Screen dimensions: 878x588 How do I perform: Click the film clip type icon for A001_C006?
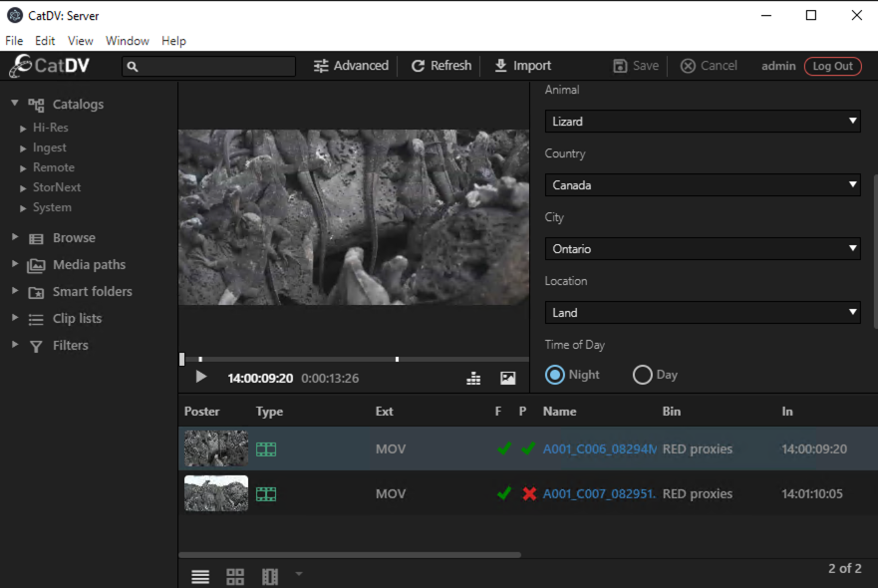tap(266, 449)
